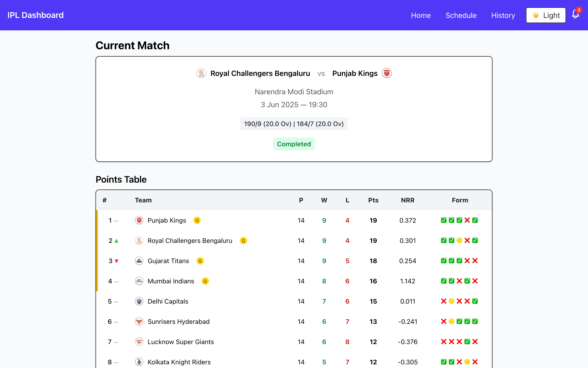Open the History page
The height and width of the screenshot is (368, 588).
pos(503,15)
